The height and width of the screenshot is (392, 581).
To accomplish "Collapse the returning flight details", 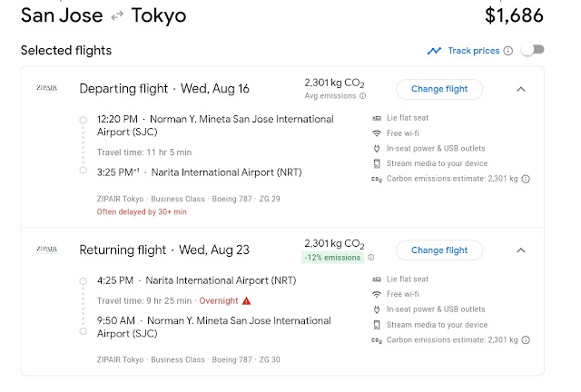I will [521, 250].
